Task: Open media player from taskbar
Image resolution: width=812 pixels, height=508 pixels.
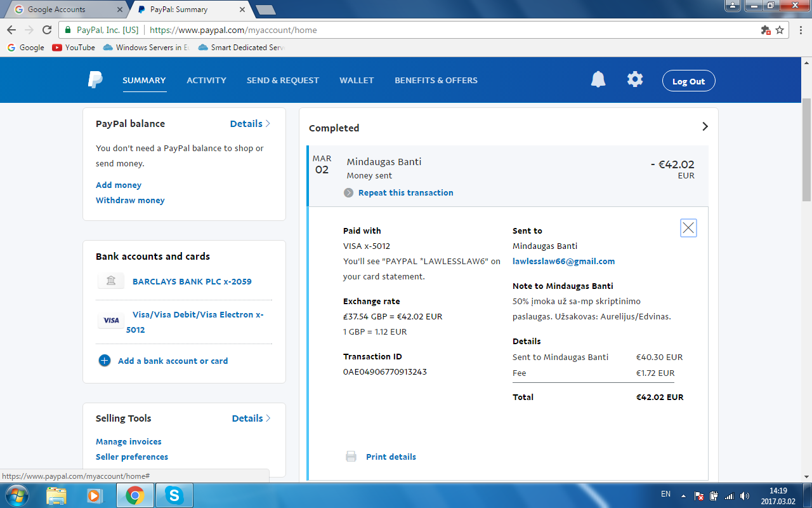Action: tap(95, 495)
